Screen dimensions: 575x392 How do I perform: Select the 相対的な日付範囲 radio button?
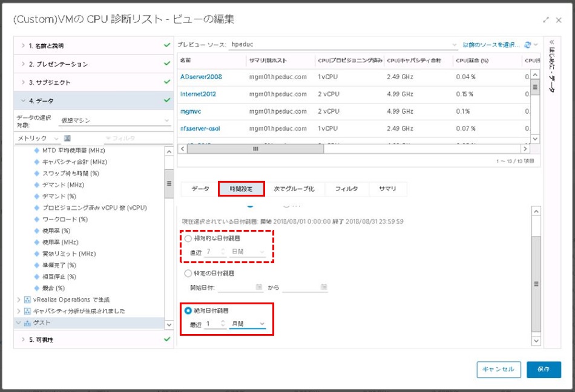tap(188, 238)
